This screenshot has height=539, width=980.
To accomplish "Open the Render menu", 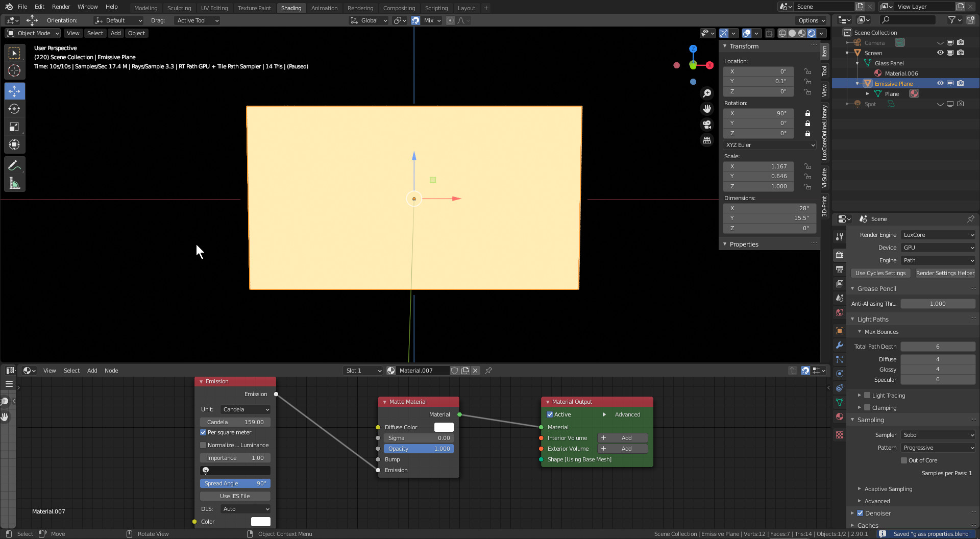I will (x=61, y=7).
